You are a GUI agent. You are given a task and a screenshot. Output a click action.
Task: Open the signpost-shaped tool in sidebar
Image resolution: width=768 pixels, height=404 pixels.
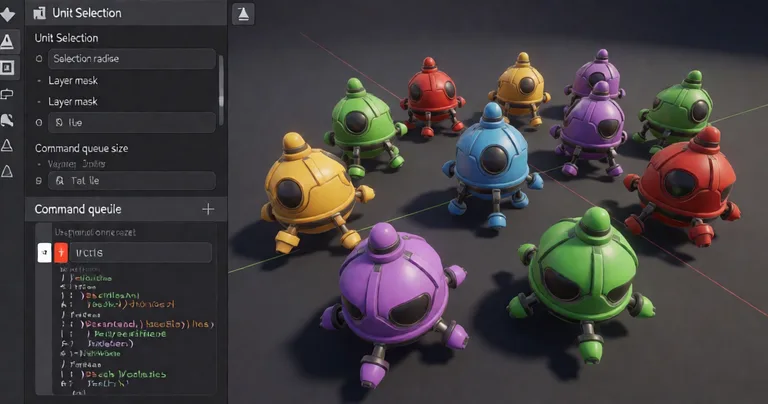(7, 94)
